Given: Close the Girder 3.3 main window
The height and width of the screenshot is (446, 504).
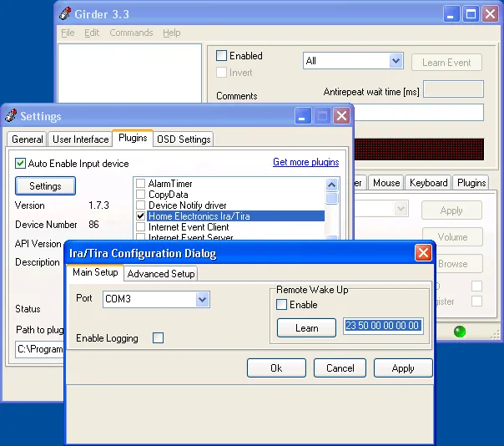Looking at the screenshot, I should pyautogui.click(x=490, y=14).
